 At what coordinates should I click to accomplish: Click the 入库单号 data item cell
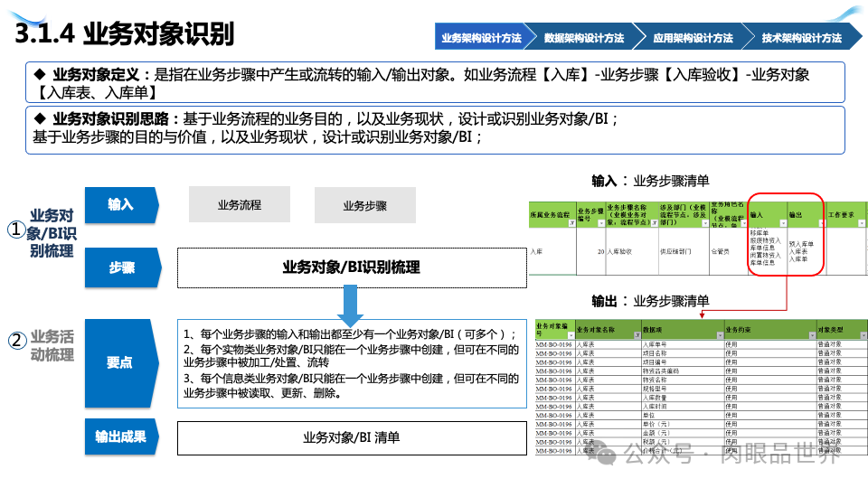point(684,344)
